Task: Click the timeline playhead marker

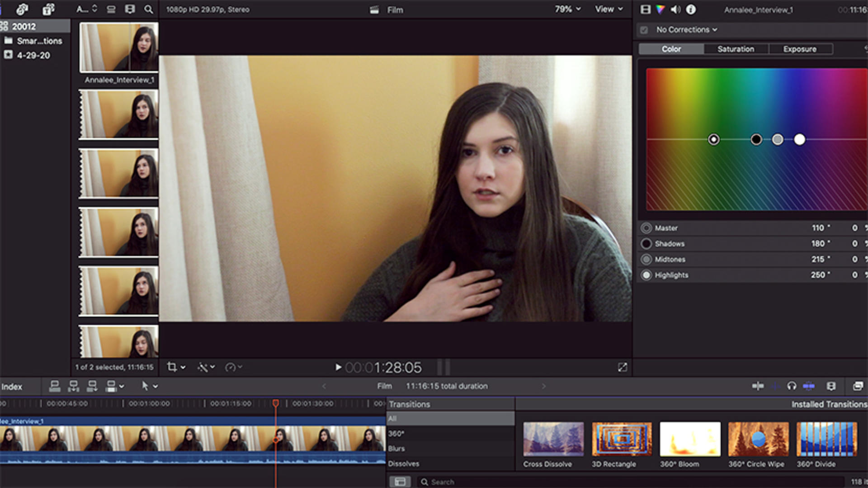Action: click(x=276, y=403)
